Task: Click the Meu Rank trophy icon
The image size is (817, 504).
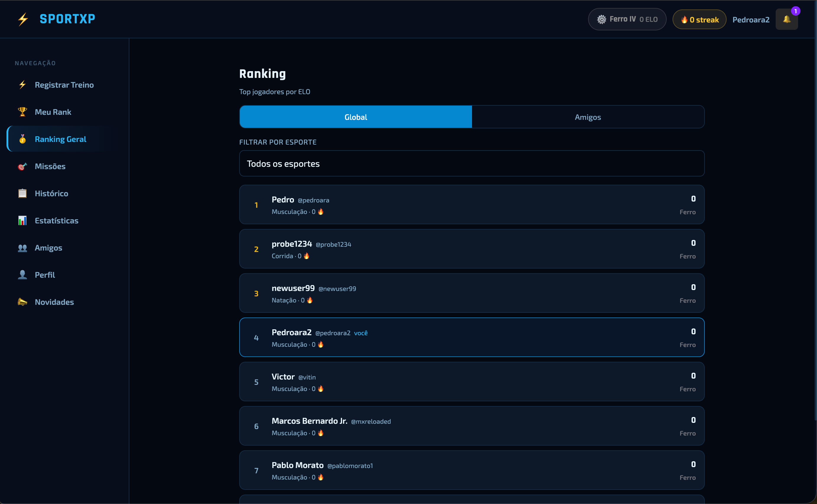Action: click(x=22, y=112)
